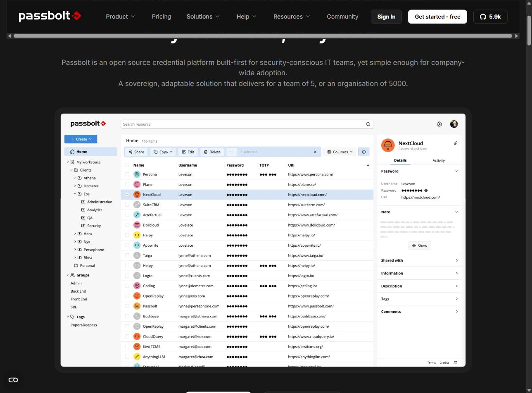
Task: Click the search magnifier icon
Action: (x=368, y=124)
